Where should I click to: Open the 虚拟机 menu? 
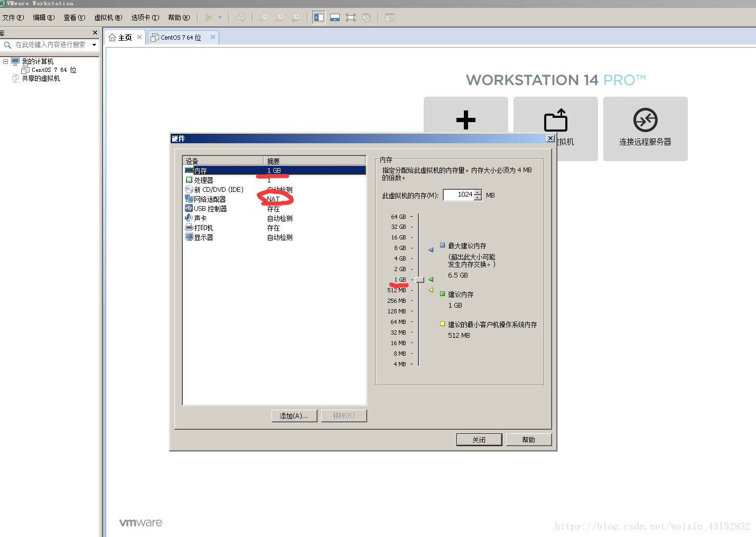coord(108,17)
